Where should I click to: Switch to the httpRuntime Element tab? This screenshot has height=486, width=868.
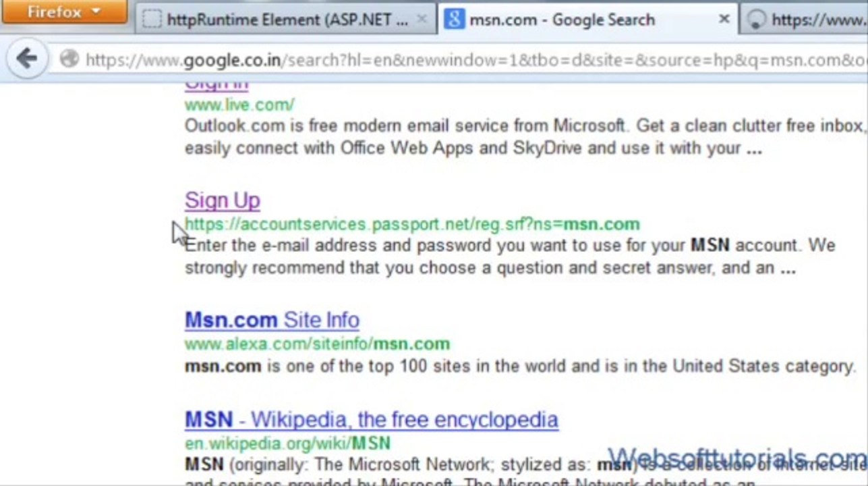pyautogui.click(x=287, y=20)
